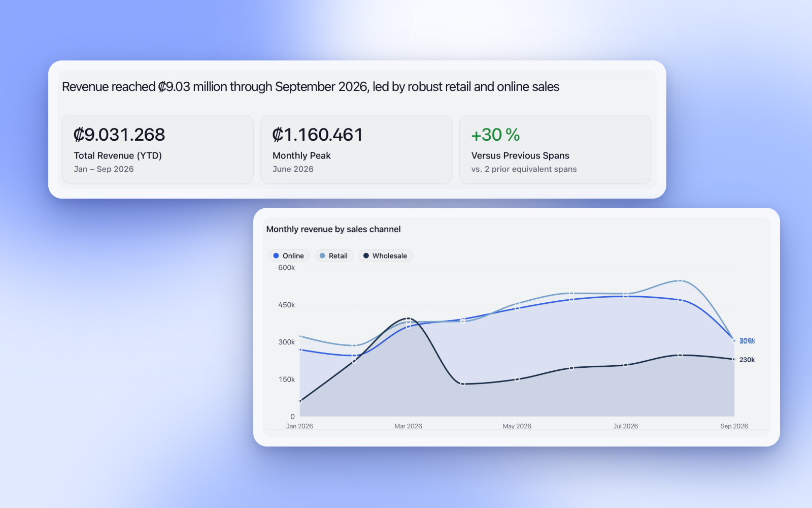Open the Total Revenue (YTD) card
The width and height of the screenshot is (812, 508).
[158, 149]
